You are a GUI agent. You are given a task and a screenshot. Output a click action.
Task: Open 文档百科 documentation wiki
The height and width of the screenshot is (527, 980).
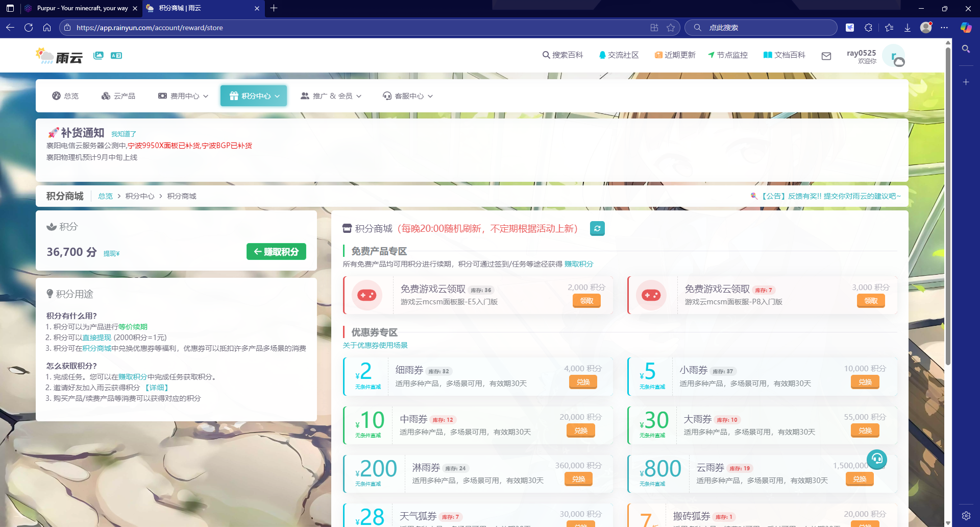785,55
